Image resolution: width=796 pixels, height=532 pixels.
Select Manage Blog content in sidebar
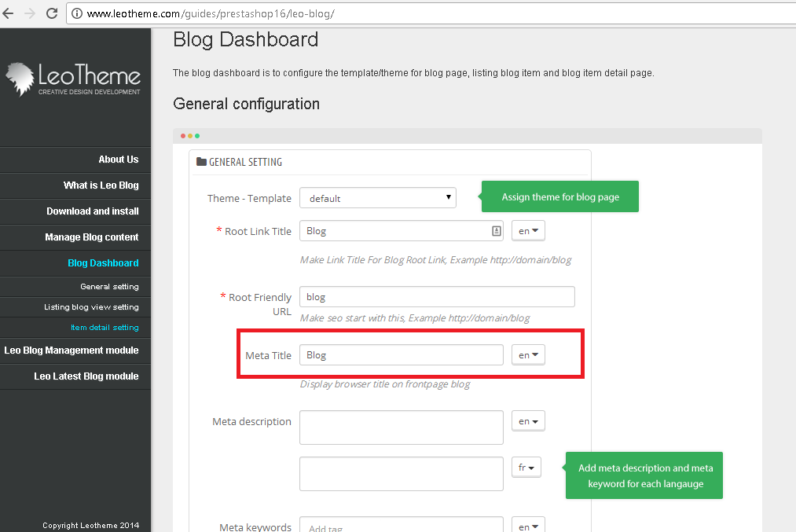click(x=91, y=237)
